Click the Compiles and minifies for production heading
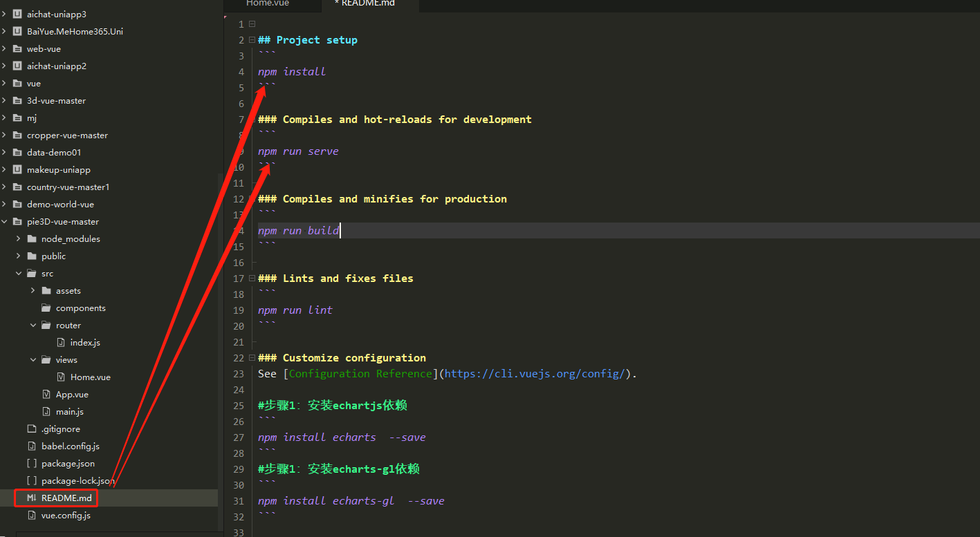Screen dimensions: 980x537 click(x=382, y=199)
